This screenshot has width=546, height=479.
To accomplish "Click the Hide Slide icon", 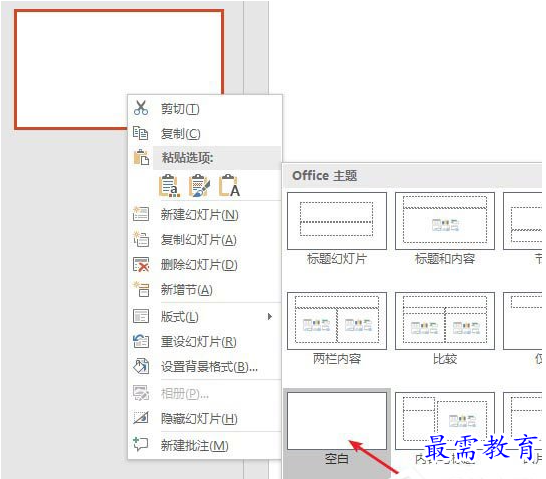I will [x=141, y=418].
